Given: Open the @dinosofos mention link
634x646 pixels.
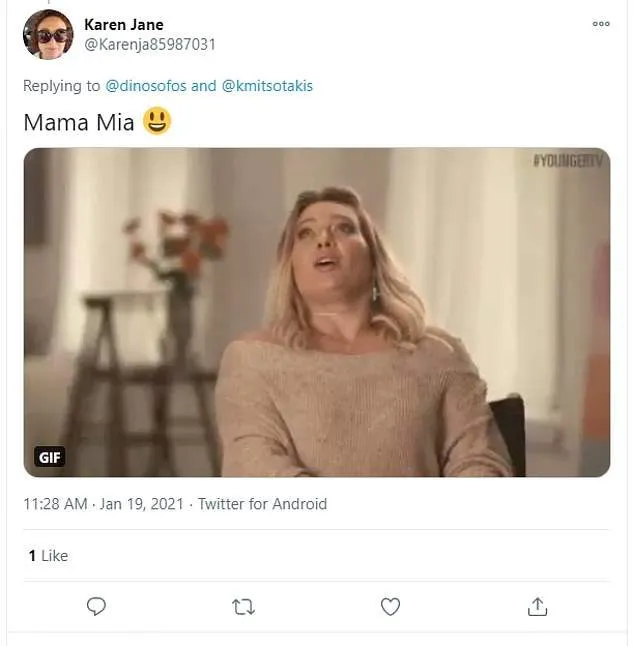Looking at the screenshot, I should point(146,86).
